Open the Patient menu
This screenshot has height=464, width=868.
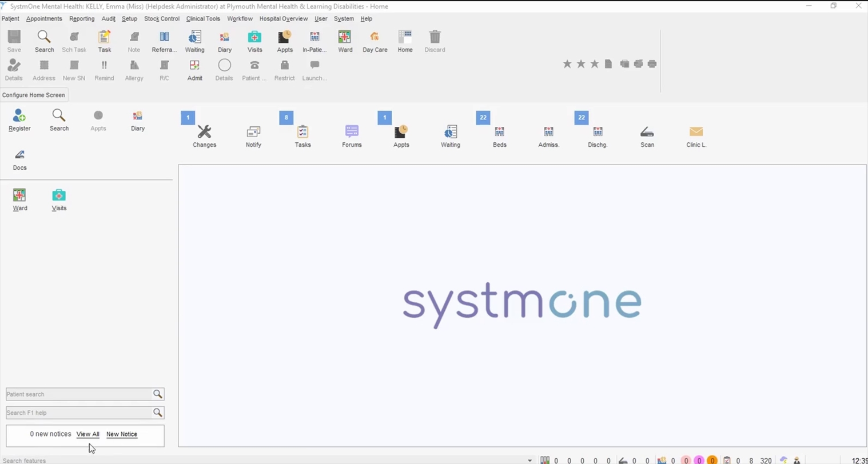point(10,18)
